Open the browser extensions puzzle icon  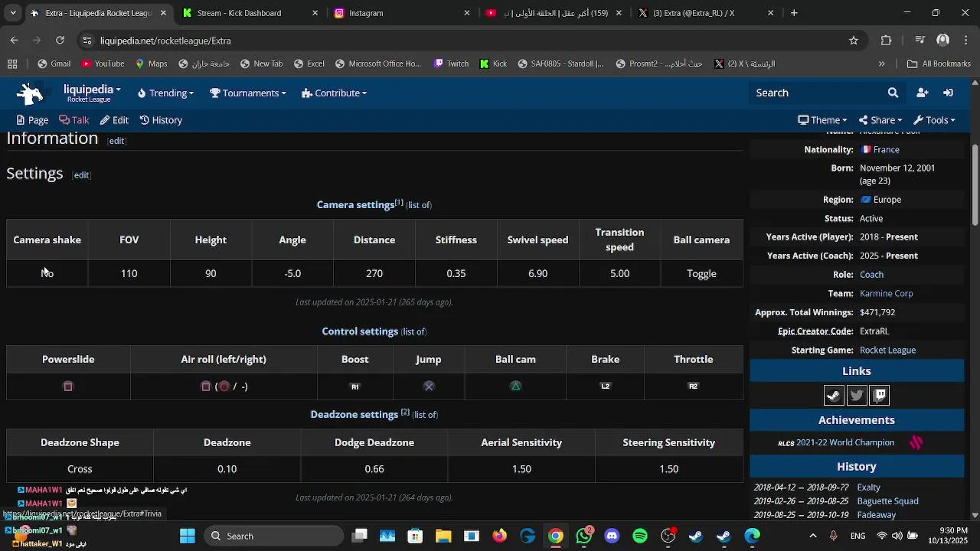click(x=886, y=41)
